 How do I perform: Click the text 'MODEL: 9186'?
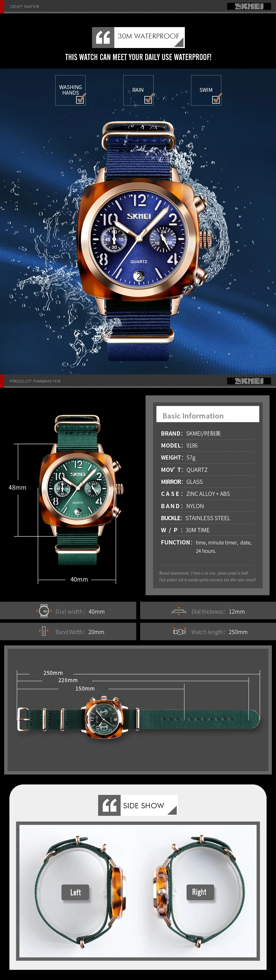tap(179, 446)
